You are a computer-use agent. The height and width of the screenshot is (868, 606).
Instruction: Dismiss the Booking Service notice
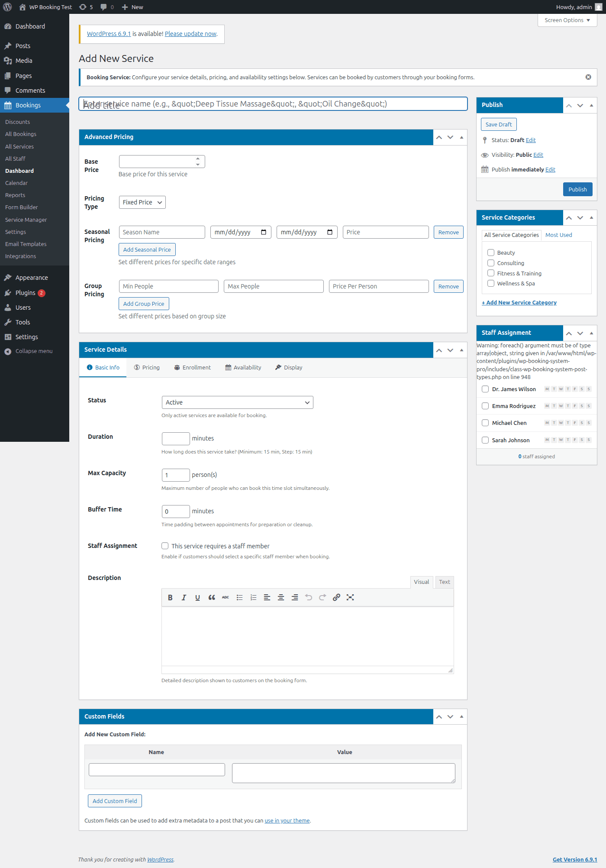tap(588, 77)
